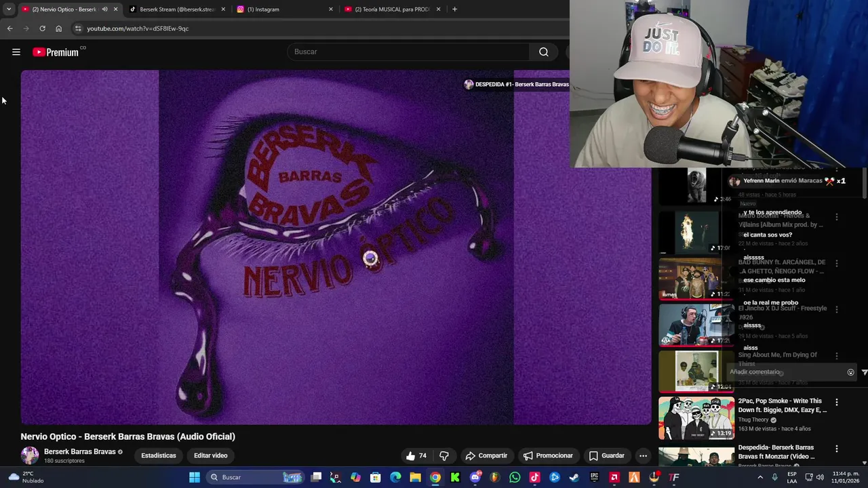Open Bad Bunny ft. Arcángel thumbnail

point(696,279)
